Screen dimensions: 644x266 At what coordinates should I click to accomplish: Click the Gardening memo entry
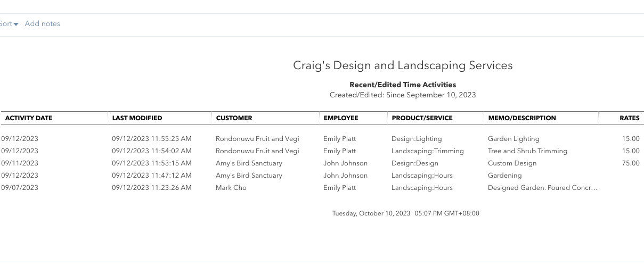click(x=504, y=176)
